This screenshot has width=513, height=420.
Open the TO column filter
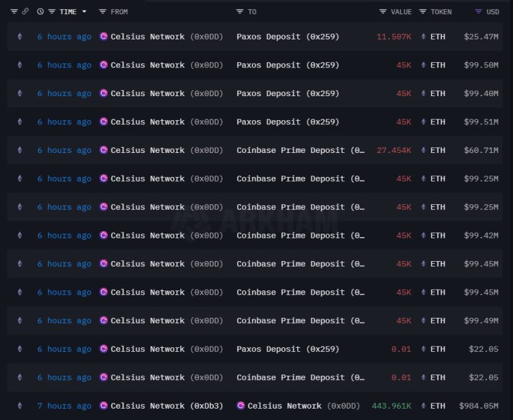click(240, 11)
